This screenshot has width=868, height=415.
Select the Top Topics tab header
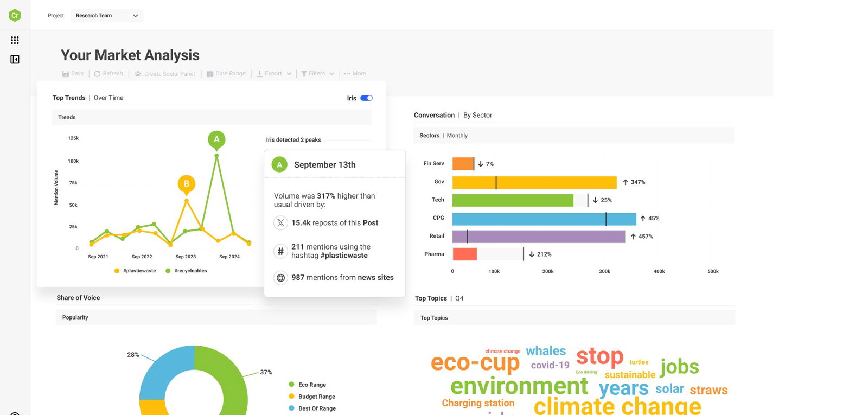coord(575,318)
